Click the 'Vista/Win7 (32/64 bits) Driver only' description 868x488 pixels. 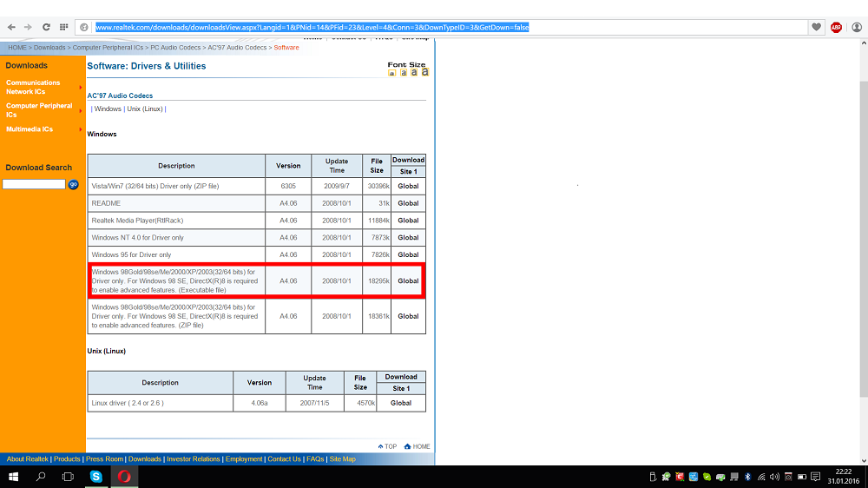(155, 186)
